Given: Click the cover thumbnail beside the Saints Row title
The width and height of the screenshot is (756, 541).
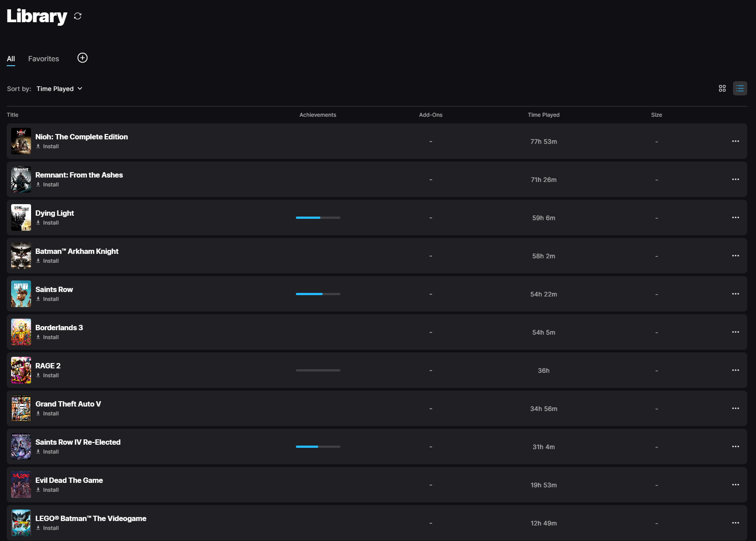Looking at the screenshot, I should 21,294.
